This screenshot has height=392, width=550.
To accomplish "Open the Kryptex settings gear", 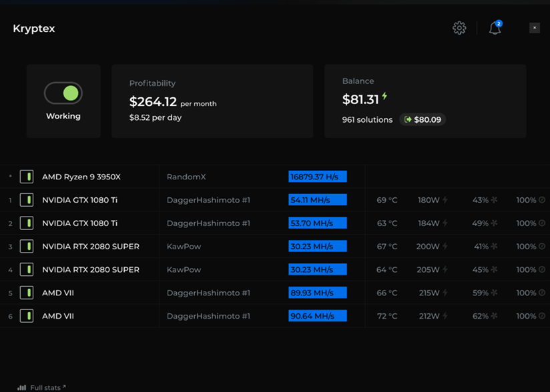I will (x=459, y=28).
